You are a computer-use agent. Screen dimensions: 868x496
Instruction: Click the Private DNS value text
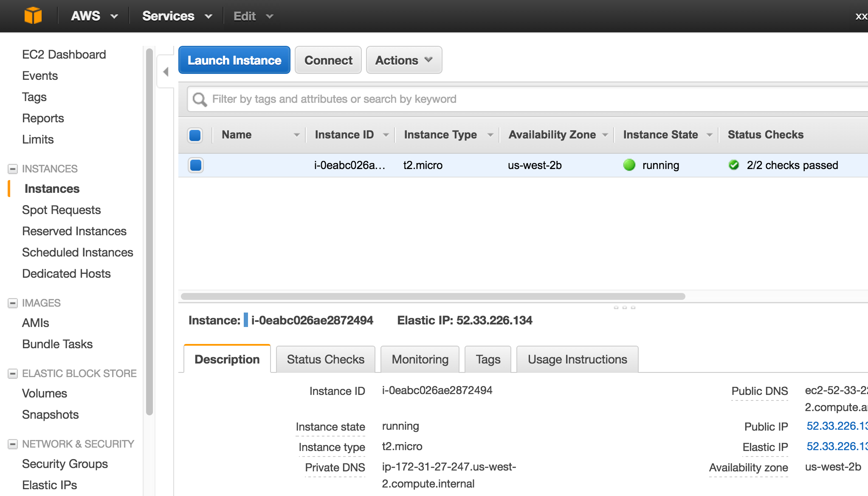point(449,475)
